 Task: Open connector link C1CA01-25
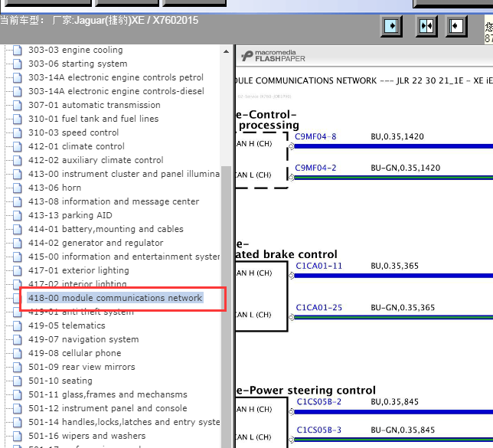318,308
